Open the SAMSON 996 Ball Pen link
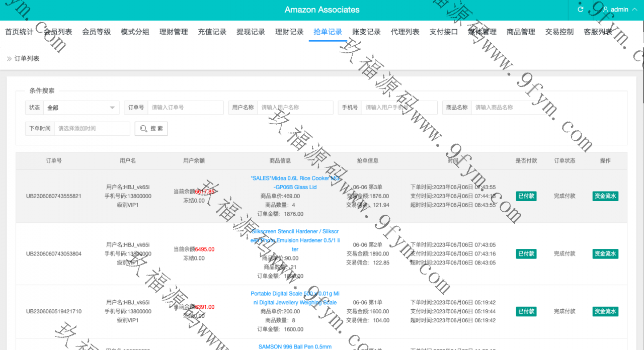644x350 pixels. 295,346
